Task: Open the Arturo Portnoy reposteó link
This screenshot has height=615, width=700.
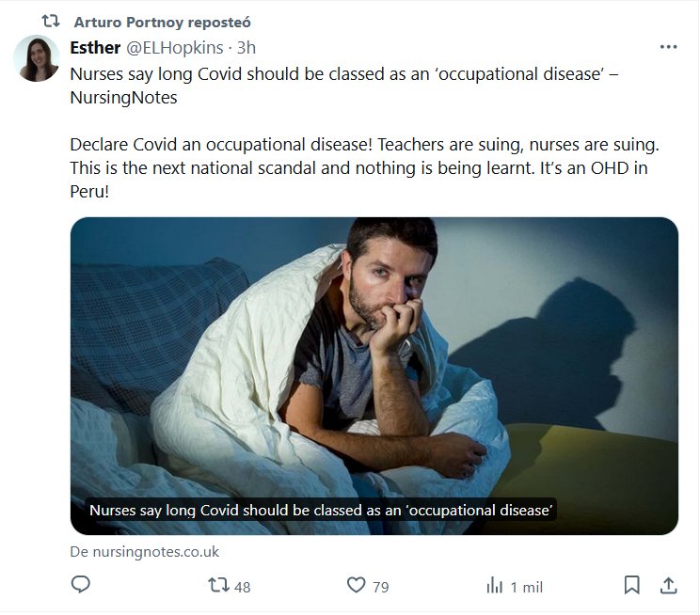Action: coord(162,22)
